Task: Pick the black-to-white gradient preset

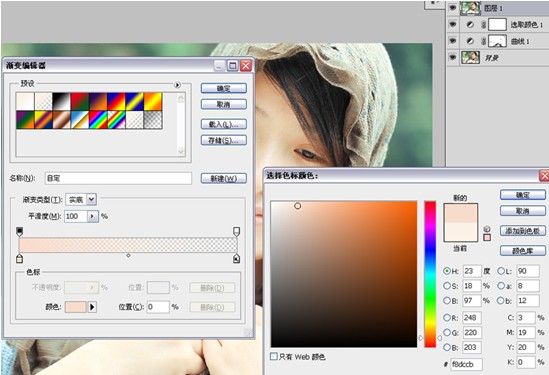Action: pos(61,102)
